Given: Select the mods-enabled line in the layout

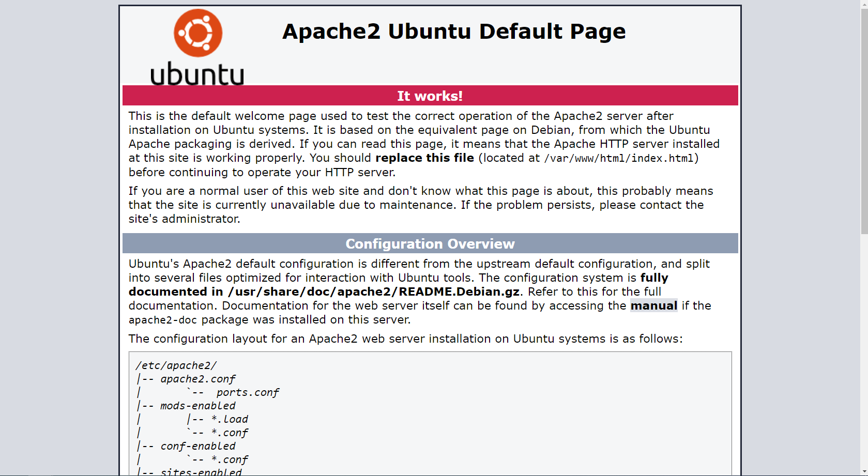Looking at the screenshot, I should [197, 406].
